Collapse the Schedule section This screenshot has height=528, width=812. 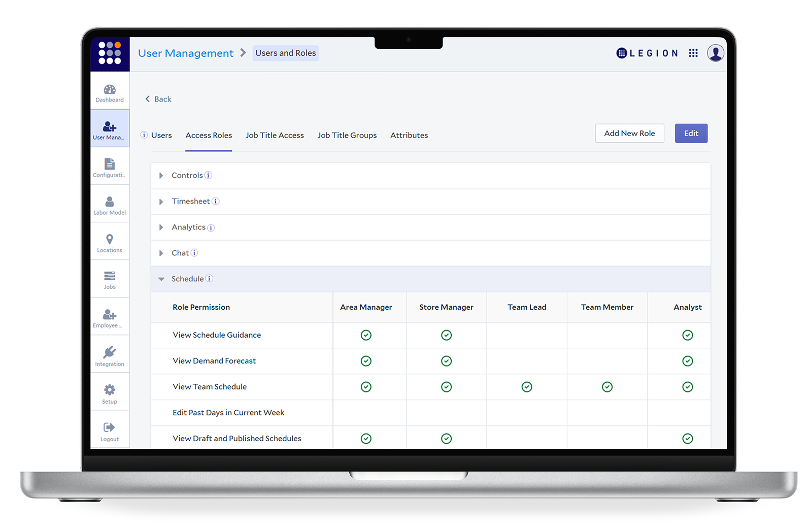(x=161, y=279)
